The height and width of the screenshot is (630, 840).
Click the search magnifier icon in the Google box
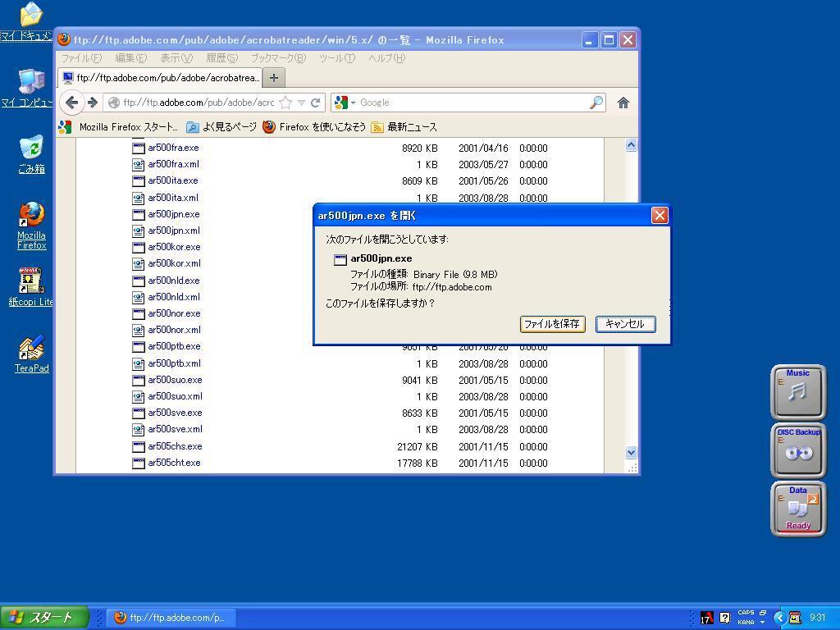[x=596, y=103]
